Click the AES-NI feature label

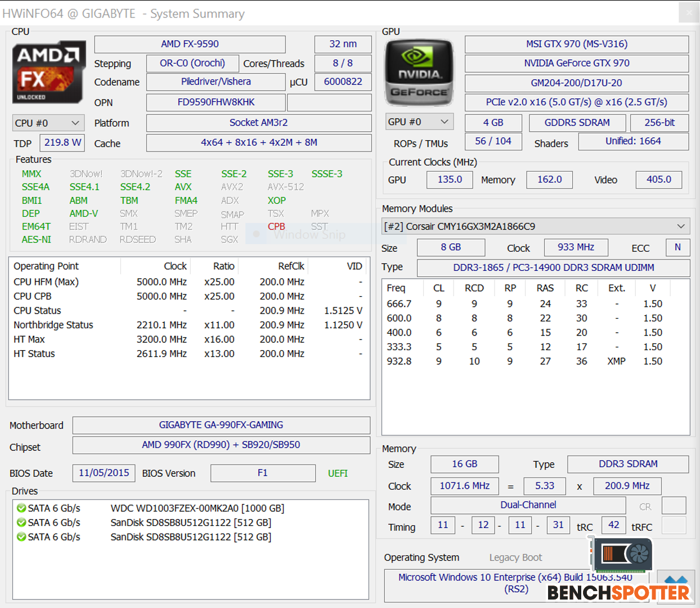click(37, 239)
